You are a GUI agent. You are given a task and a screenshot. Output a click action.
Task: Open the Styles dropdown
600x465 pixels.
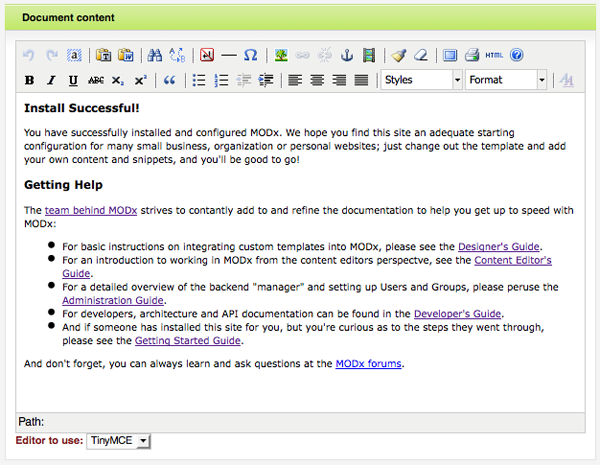tap(422, 80)
